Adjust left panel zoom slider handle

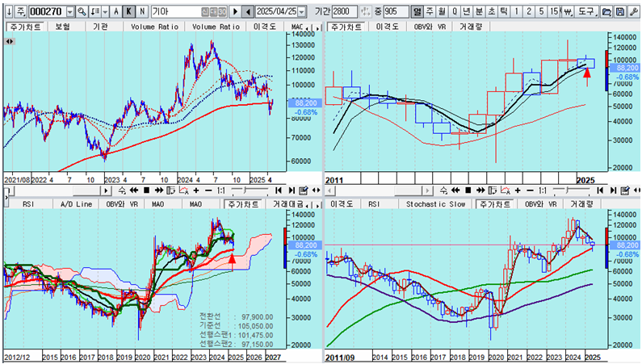pyautogui.click(x=245, y=190)
